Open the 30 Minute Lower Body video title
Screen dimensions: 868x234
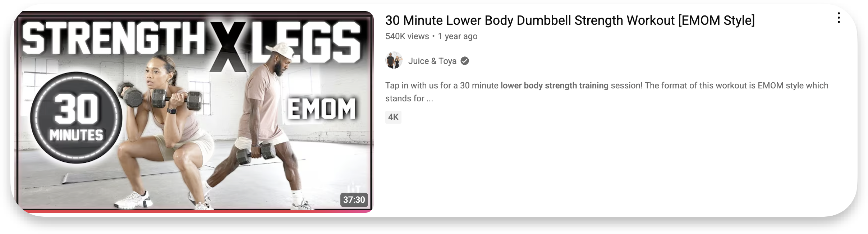[x=570, y=20]
